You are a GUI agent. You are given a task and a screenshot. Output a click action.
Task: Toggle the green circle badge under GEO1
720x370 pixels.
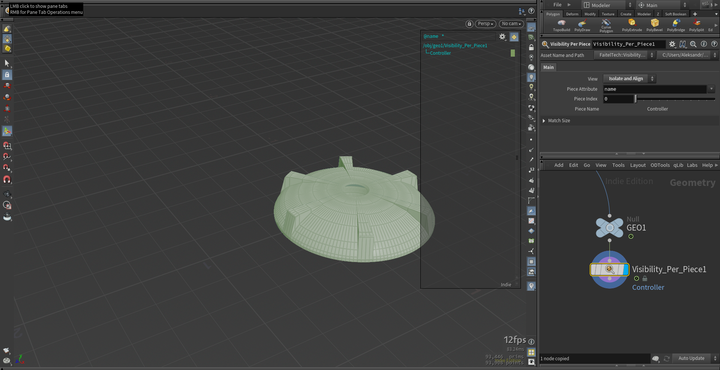pyautogui.click(x=631, y=236)
